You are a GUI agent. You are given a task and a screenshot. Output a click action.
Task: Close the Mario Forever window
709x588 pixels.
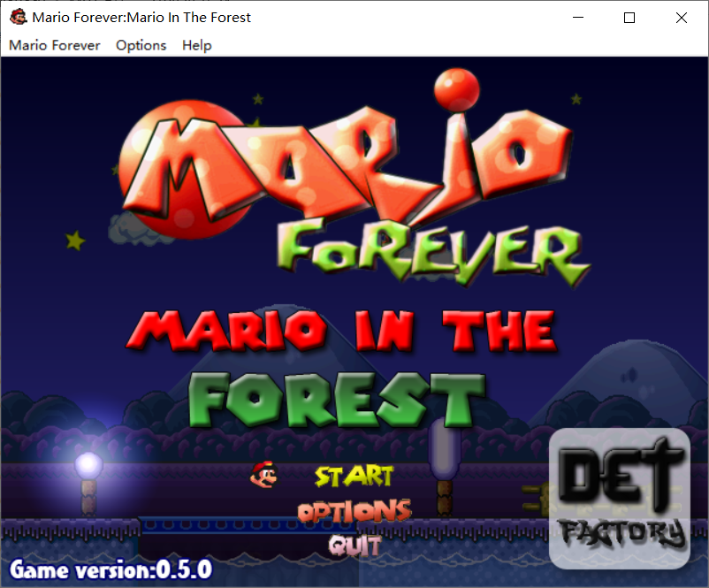coord(682,18)
